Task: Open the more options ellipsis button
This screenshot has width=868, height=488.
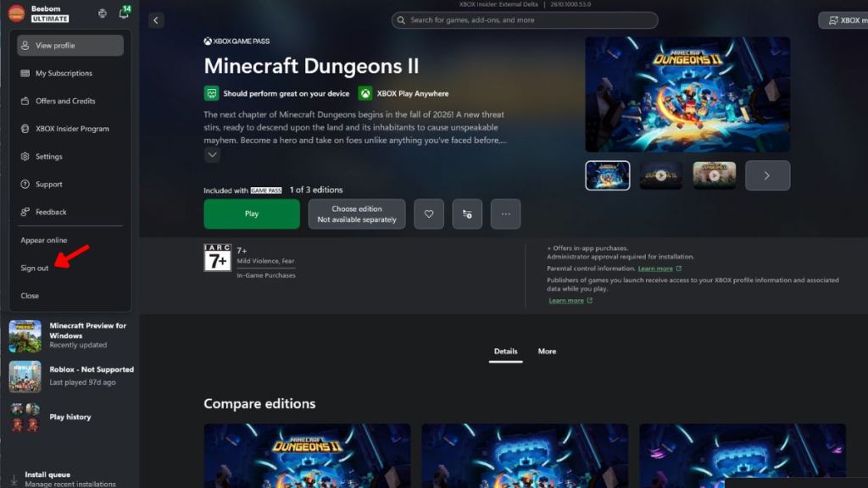Action: click(x=505, y=213)
